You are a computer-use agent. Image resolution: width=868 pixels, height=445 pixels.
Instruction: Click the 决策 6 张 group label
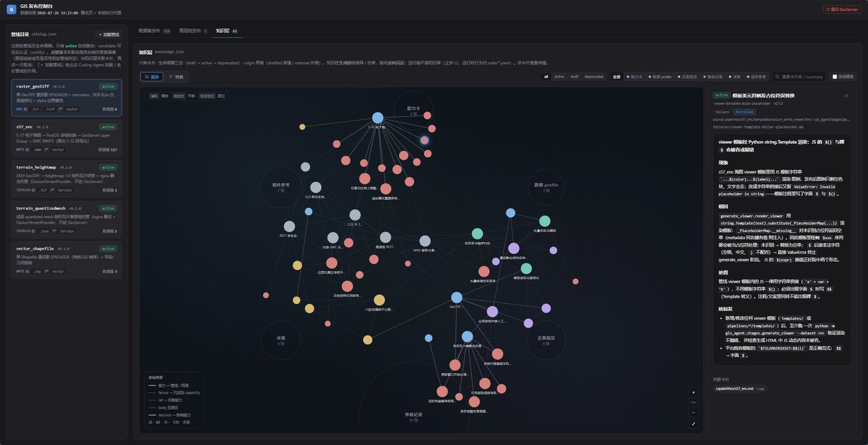(281, 340)
